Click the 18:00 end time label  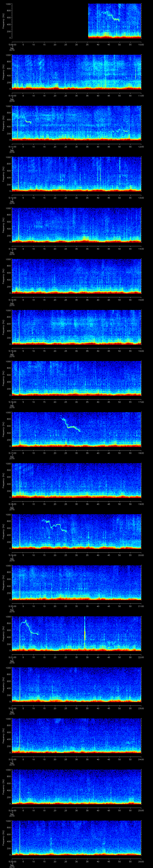pos(141,453)
